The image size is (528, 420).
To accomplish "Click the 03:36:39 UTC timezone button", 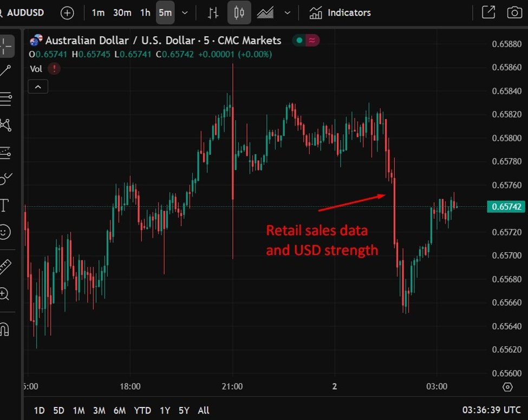I will point(492,410).
